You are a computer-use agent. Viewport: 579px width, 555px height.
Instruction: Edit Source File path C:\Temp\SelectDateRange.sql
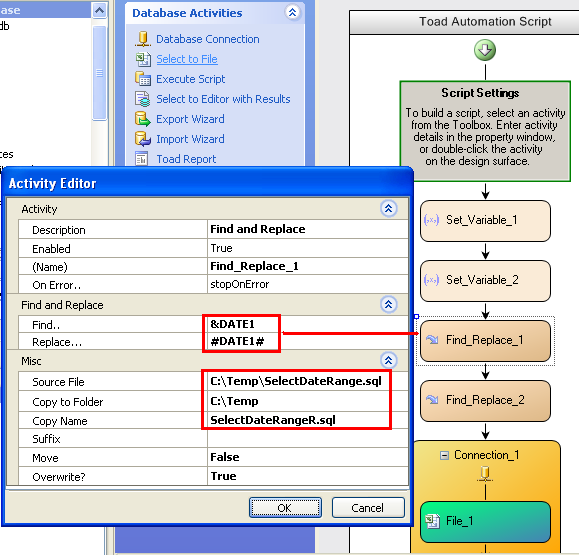coord(308,381)
